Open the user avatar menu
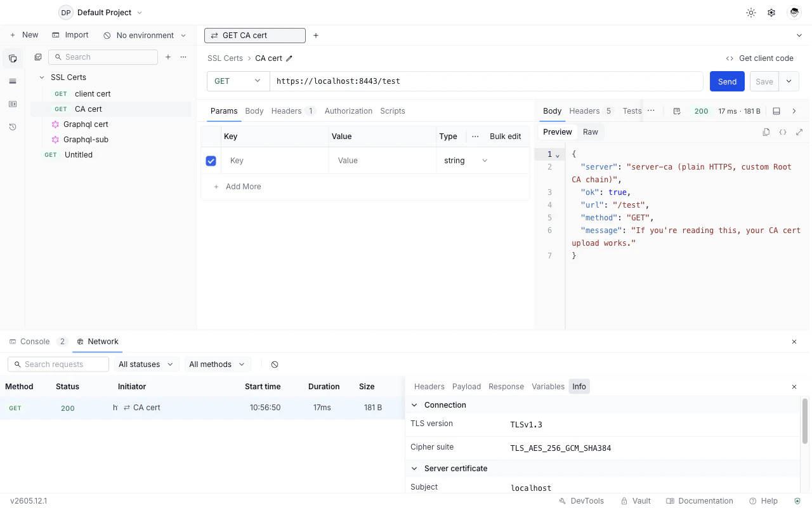 click(x=794, y=13)
